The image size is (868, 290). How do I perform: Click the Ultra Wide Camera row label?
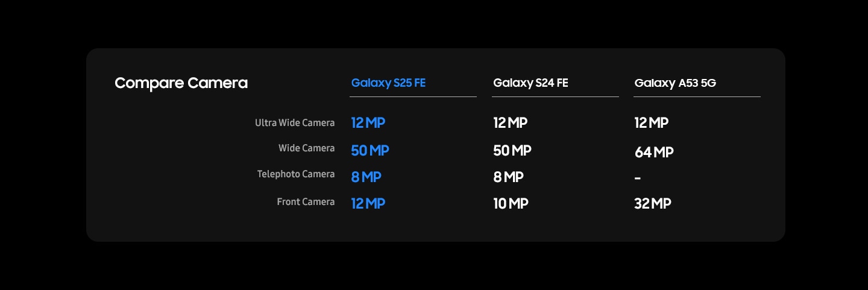point(294,123)
